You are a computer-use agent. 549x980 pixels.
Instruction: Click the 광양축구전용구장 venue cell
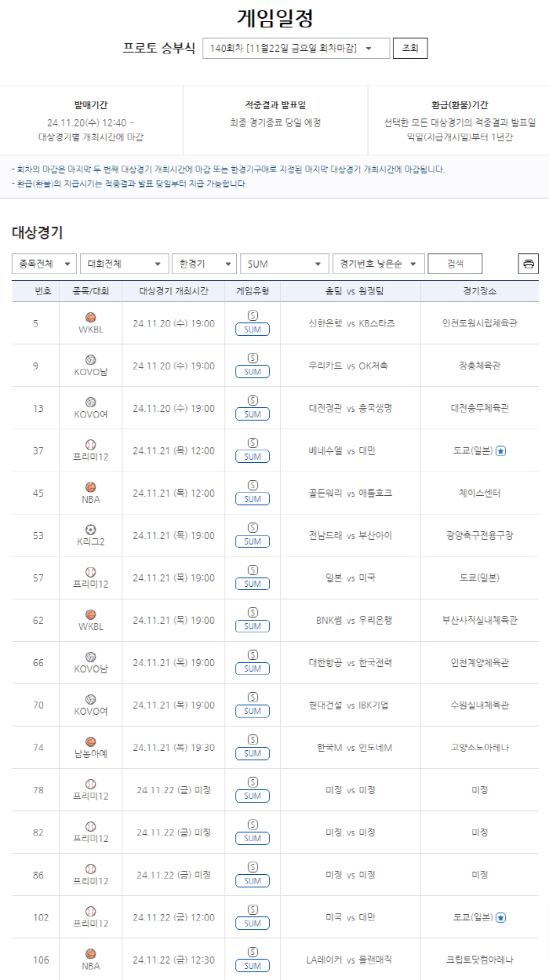(x=480, y=535)
